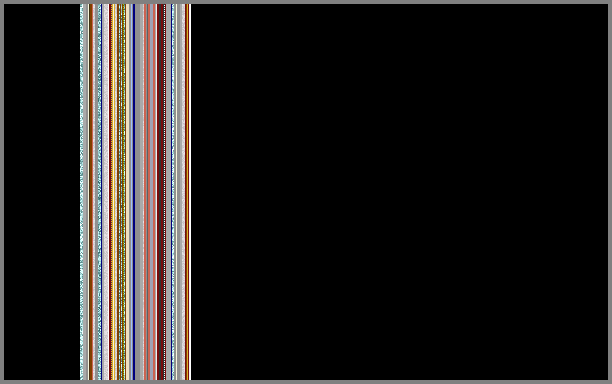Click the black area left of stripes

[x=42, y=192]
